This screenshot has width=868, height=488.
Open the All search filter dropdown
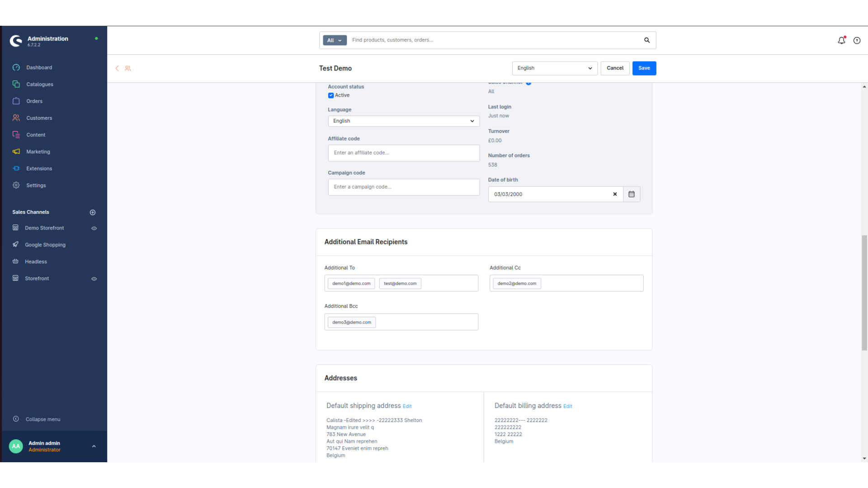tap(335, 40)
